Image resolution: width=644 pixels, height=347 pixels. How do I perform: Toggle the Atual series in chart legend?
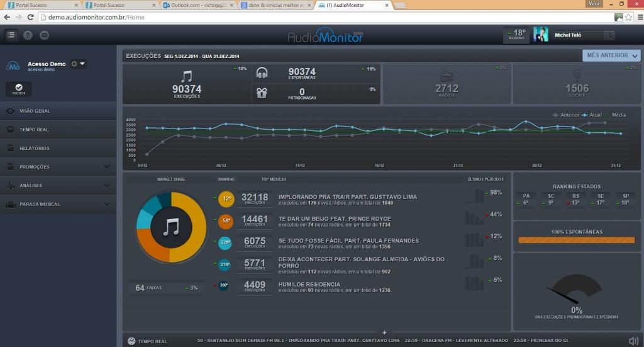(592, 115)
